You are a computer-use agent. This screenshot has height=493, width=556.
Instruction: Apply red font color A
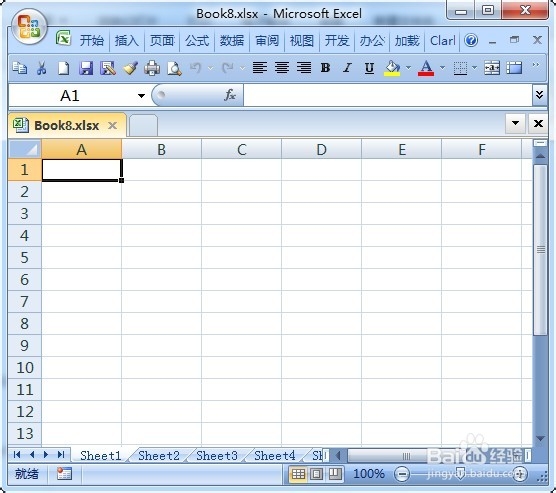click(426, 67)
